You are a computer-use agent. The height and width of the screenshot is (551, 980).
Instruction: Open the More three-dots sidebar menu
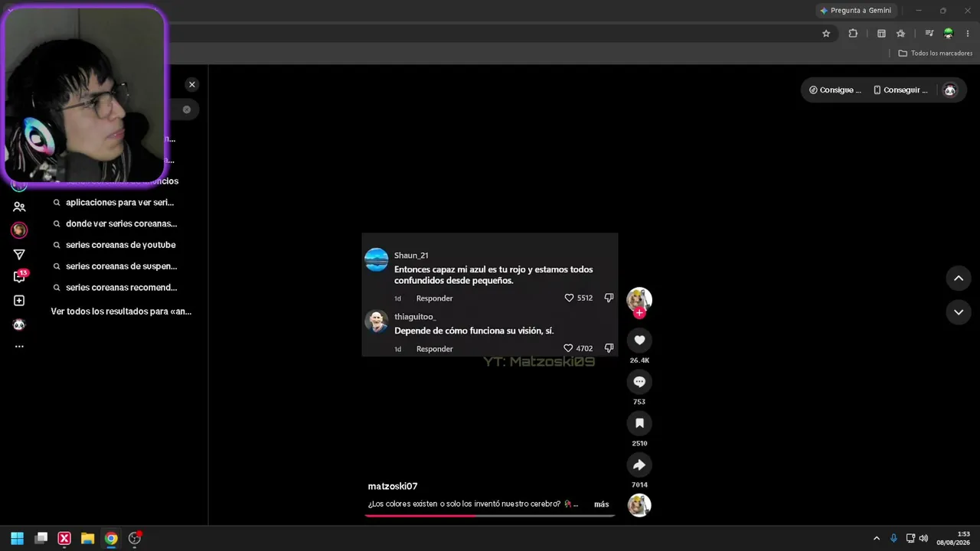tap(19, 347)
